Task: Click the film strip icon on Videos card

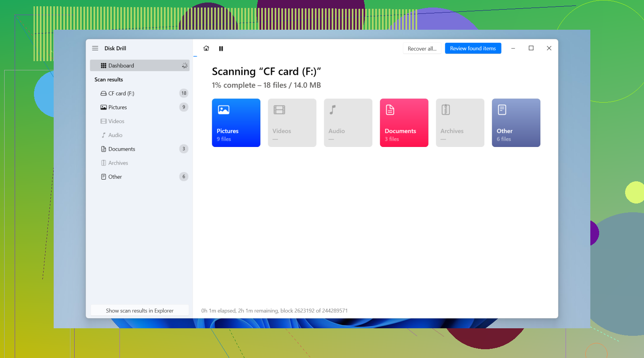Action: (x=279, y=110)
